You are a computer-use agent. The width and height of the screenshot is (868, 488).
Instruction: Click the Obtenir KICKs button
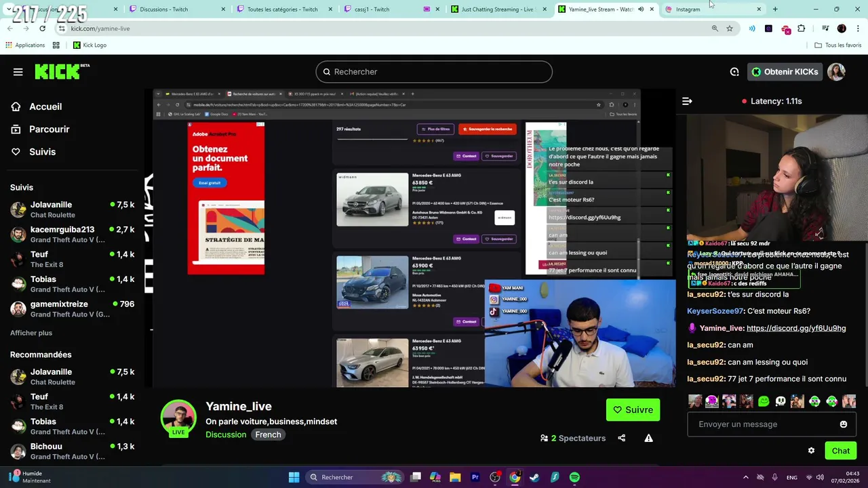point(785,72)
